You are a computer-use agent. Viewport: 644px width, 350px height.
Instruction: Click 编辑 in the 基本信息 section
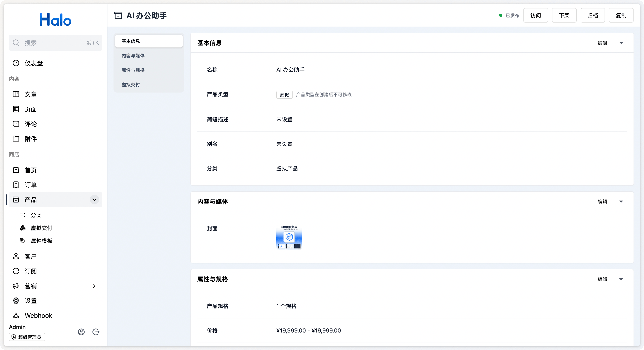602,43
